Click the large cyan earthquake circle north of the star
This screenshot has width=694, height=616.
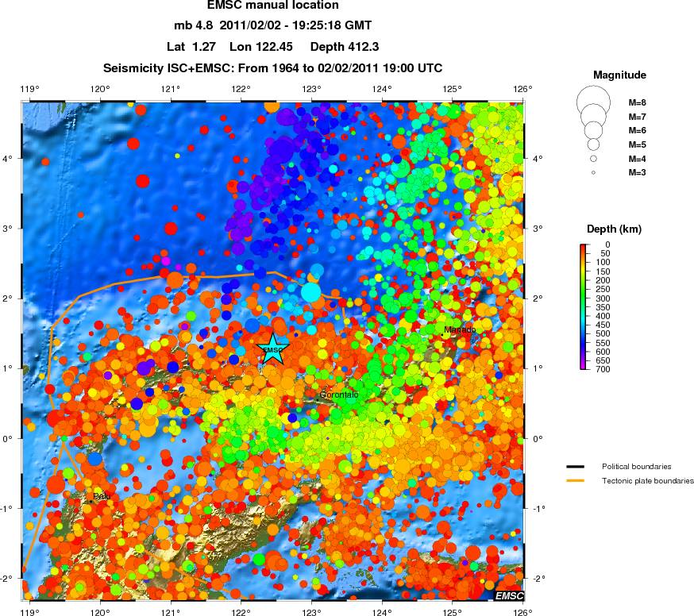tap(310, 292)
